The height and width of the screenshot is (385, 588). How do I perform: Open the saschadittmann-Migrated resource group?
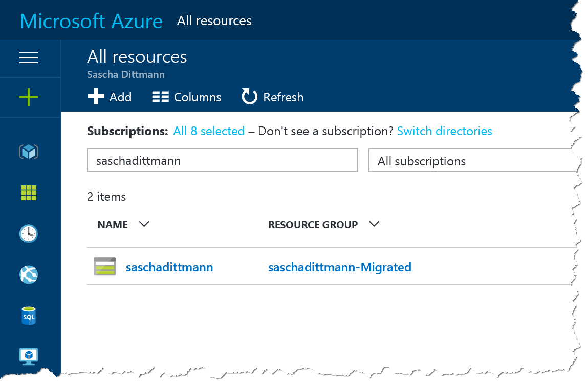[339, 267]
